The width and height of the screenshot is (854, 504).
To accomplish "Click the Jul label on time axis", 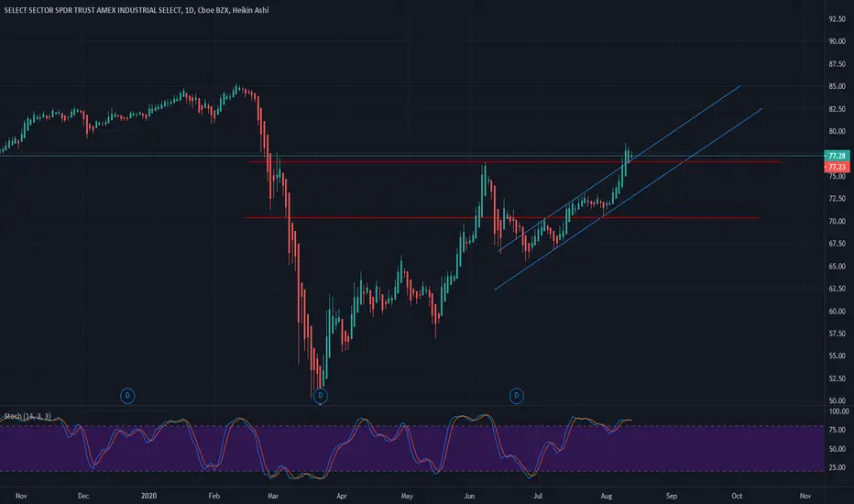I will click(538, 496).
